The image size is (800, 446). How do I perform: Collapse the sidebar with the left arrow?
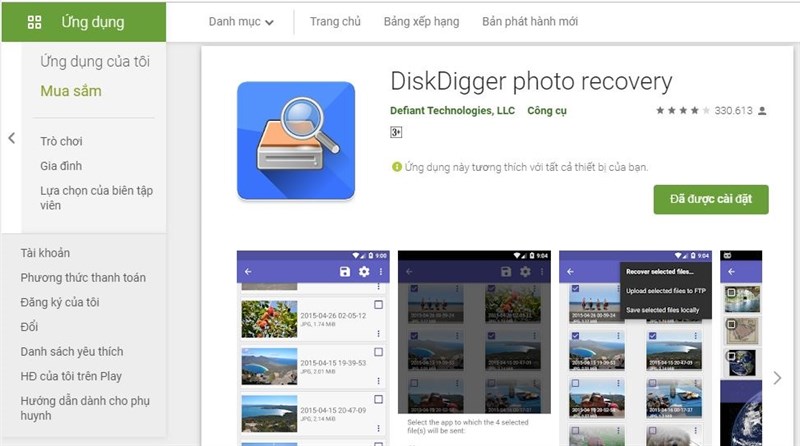click(x=11, y=138)
